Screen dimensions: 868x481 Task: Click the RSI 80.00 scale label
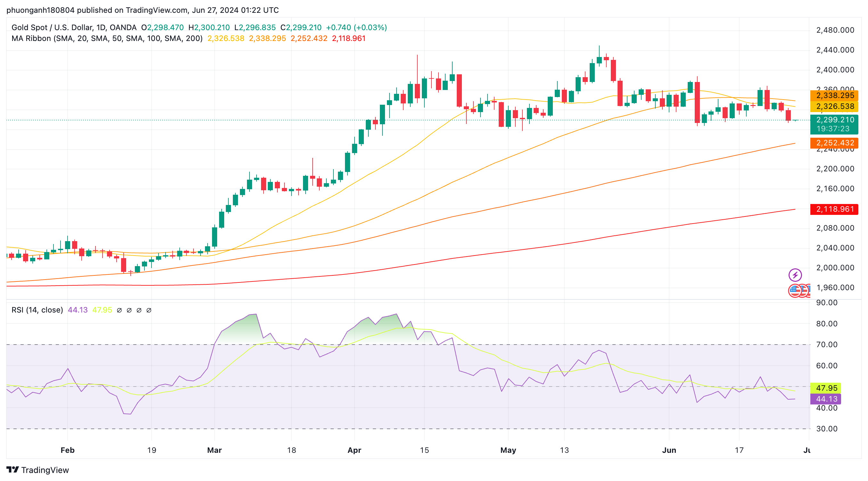pos(827,324)
